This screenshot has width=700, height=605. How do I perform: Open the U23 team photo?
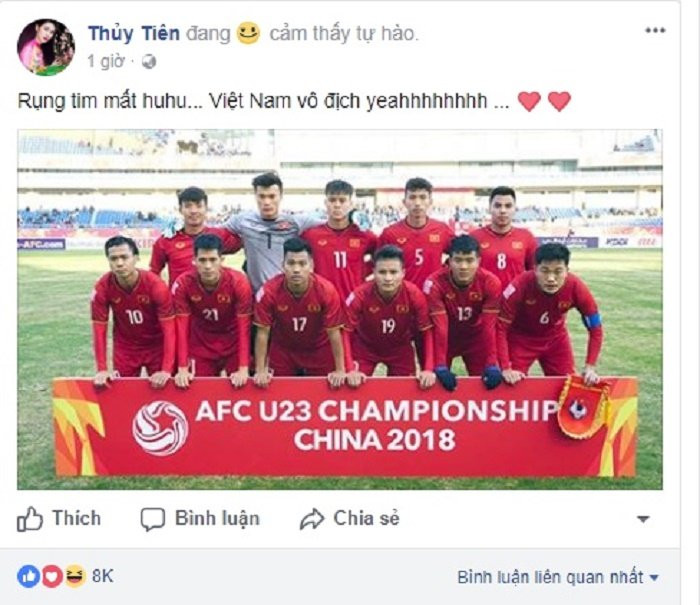tap(340, 309)
